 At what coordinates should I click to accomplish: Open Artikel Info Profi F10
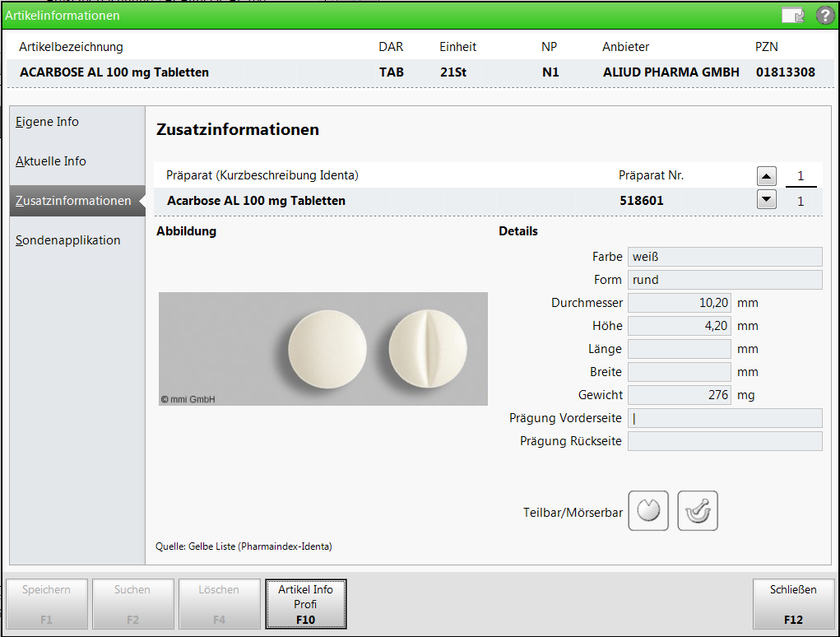(306, 604)
